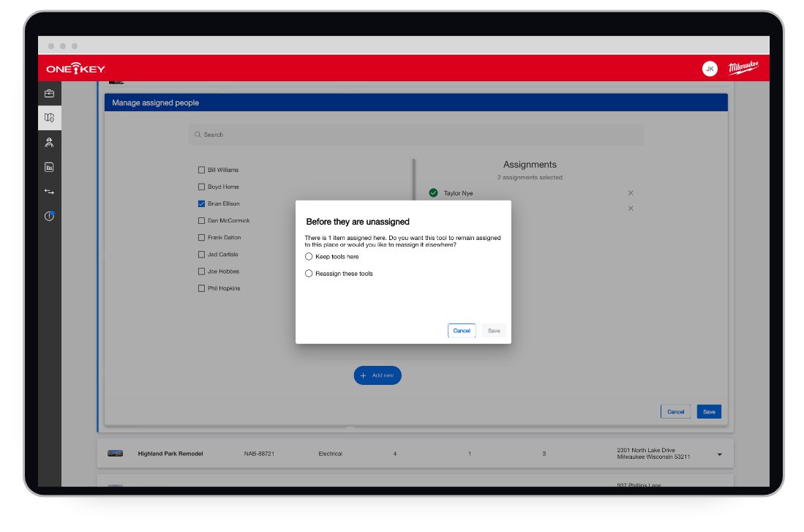Select the Keep tools here option
This screenshot has width=804, height=532.
click(309, 257)
